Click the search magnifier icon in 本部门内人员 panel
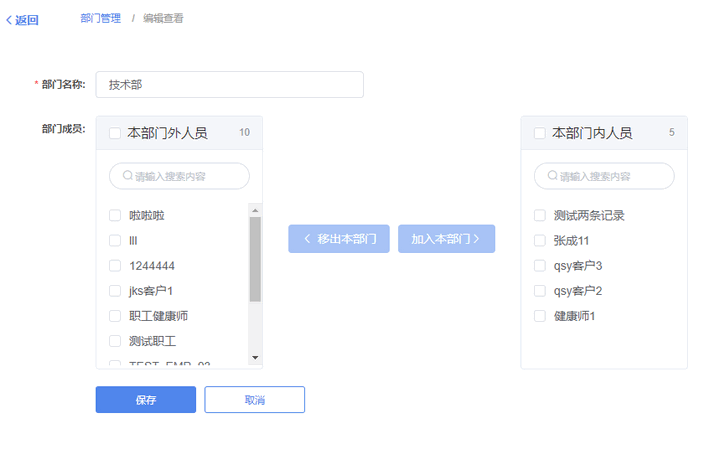The image size is (720, 455). (x=553, y=175)
